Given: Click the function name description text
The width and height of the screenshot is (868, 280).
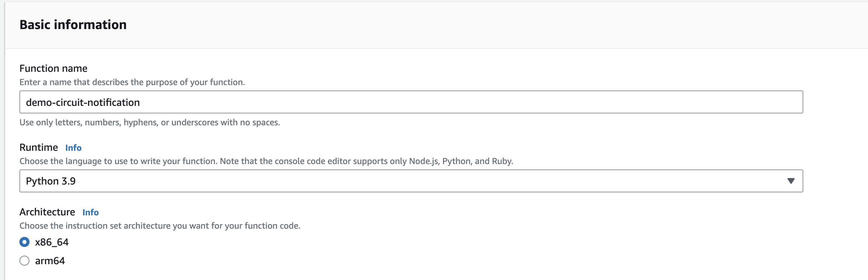Looking at the screenshot, I should tap(132, 82).
